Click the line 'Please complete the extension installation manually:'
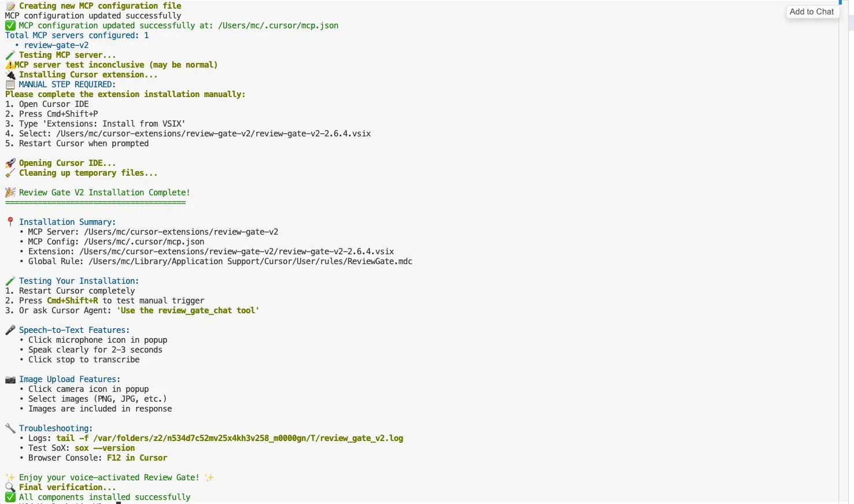 pos(125,94)
